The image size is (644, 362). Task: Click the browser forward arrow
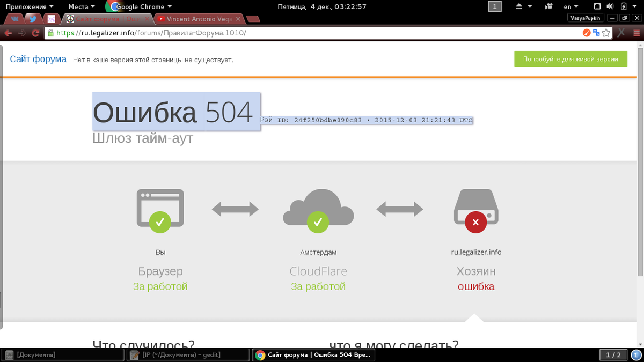tap(22, 33)
